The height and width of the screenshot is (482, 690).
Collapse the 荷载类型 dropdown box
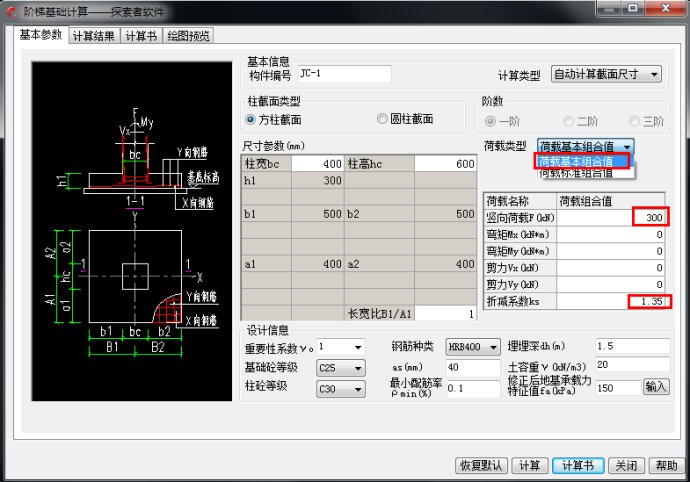click(x=585, y=146)
